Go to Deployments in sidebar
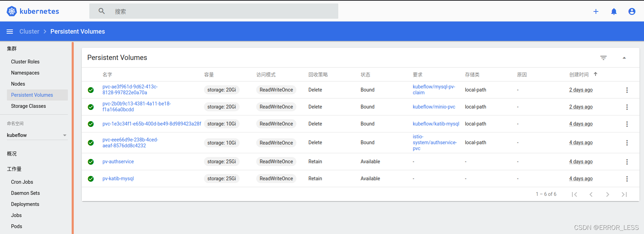Viewport: 644px width, 234px height. tap(25, 204)
